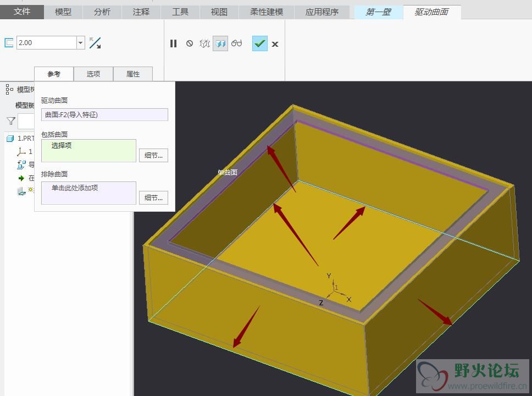Click the XYZ coordinate system in viewport

(335, 289)
